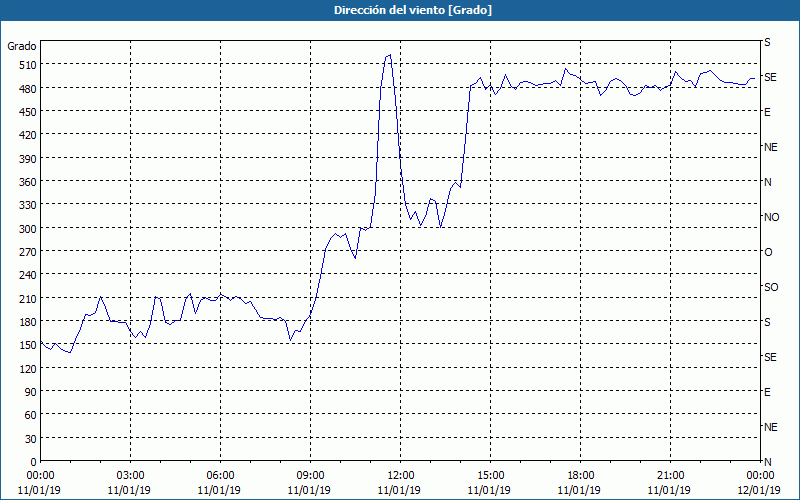The height and width of the screenshot is (500, 800).
Task: Click the 150 degree axis label
Action: [x=28, y=346]
